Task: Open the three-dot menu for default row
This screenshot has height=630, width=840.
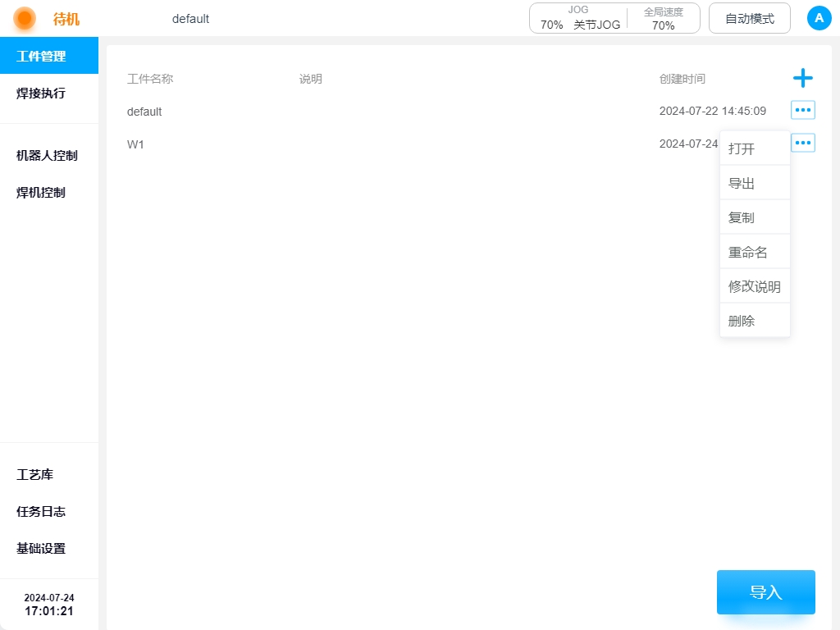Action: 802,110
